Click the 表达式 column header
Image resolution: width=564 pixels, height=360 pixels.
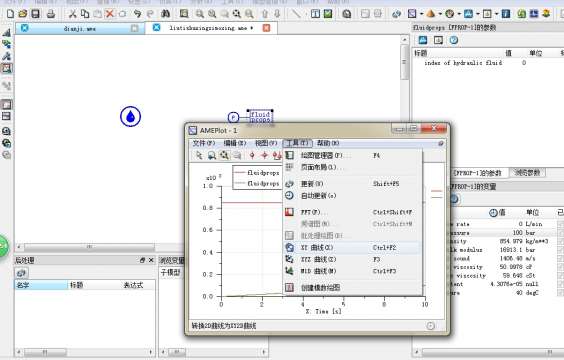tap(133, 285)
